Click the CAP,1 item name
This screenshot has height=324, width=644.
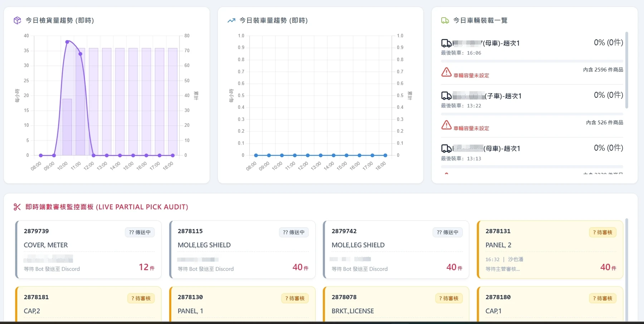pos(493,311)
